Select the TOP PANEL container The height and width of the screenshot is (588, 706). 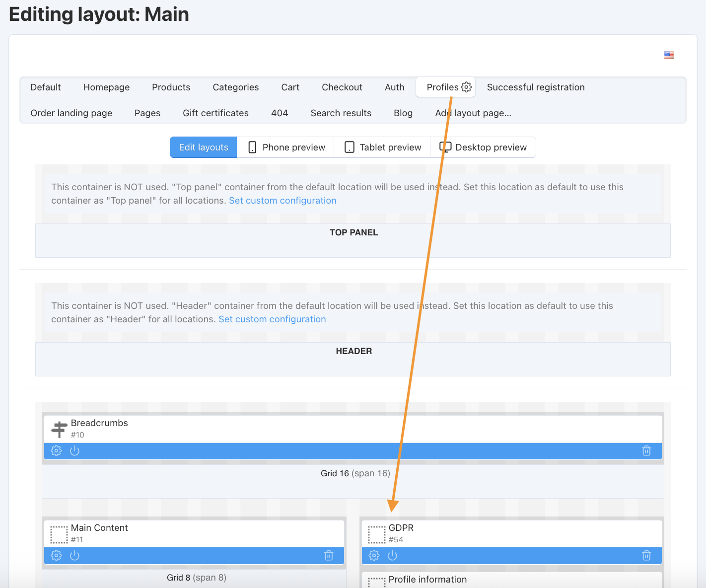pyautogui.click(x=353, y=240)
